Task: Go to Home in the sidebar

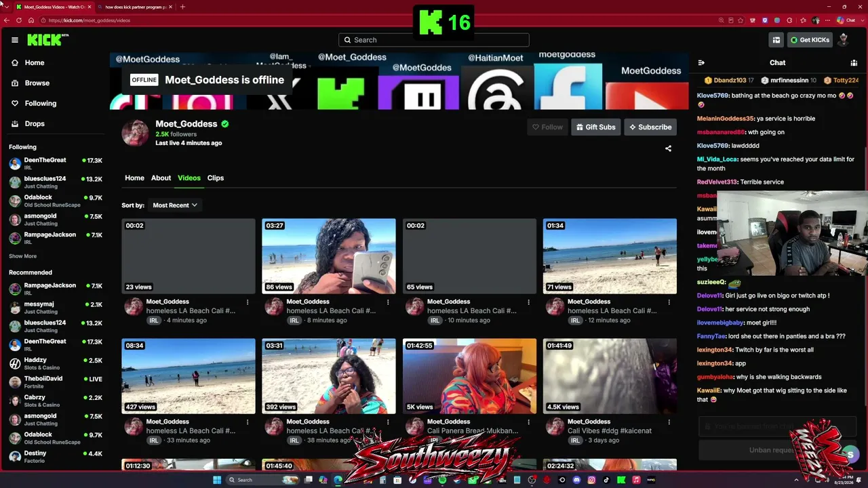Action: click(x=34, y=63)
